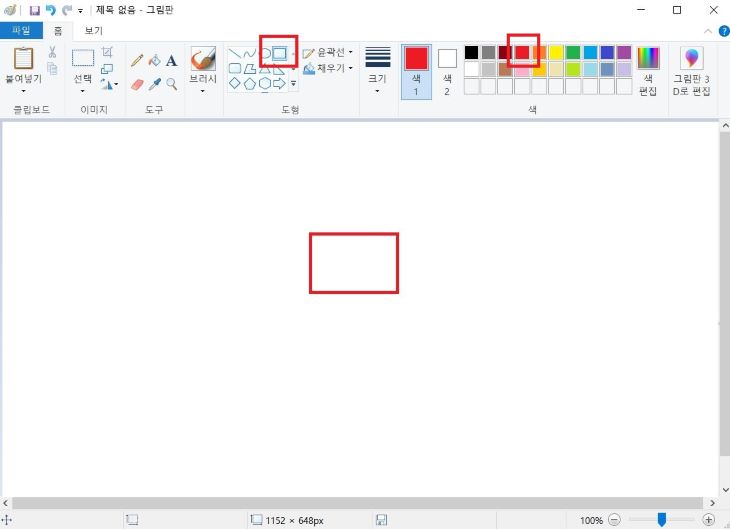Image resolution: width=730 pixels, height=529 pixels.
Task: Click the zoom out minus button
Action: (615, 520)
